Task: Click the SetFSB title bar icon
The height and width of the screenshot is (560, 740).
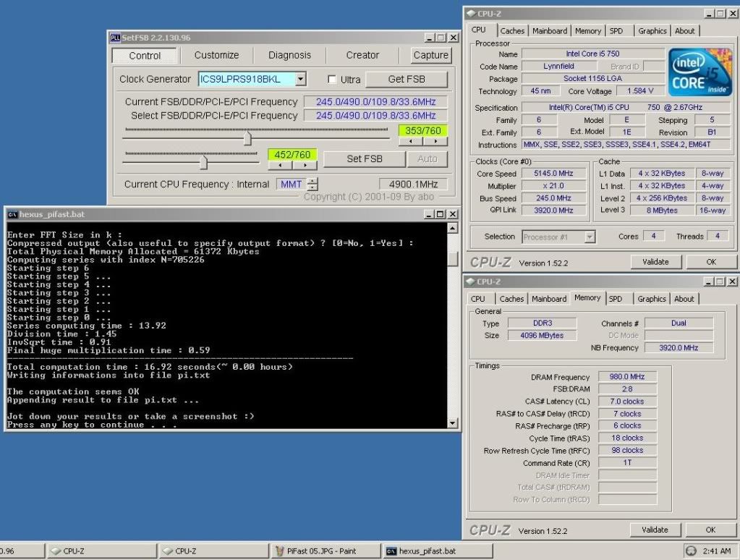Action: click(115, 38)
